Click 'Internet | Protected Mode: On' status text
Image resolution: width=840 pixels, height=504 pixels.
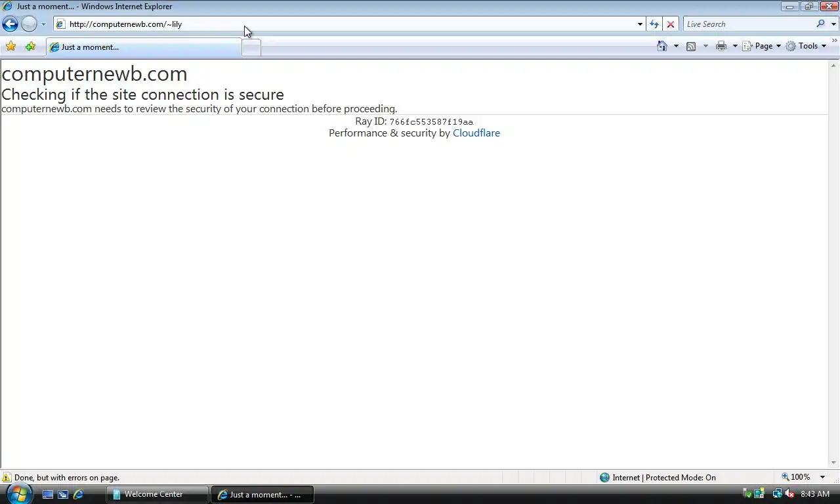click(x=664, y=478)
